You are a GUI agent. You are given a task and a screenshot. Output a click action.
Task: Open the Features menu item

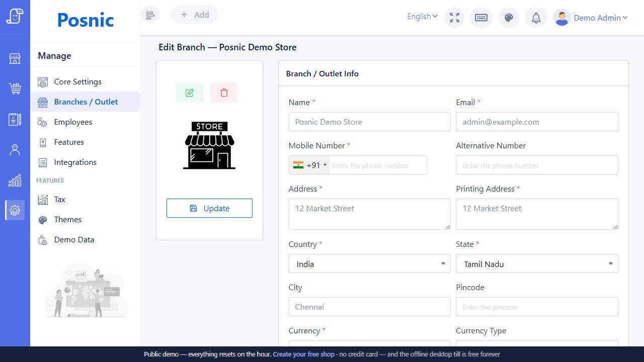coord(85,142)
